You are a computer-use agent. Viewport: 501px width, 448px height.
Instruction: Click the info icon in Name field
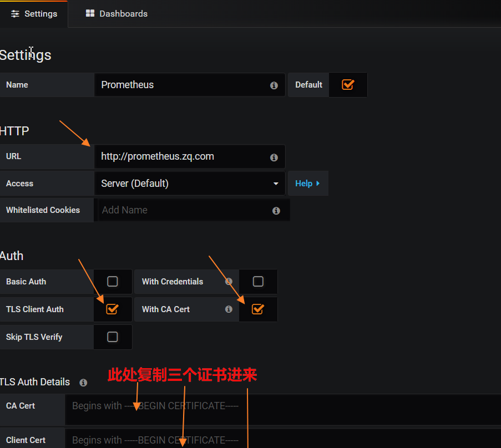pyautogui.click(x=274, y=85)
